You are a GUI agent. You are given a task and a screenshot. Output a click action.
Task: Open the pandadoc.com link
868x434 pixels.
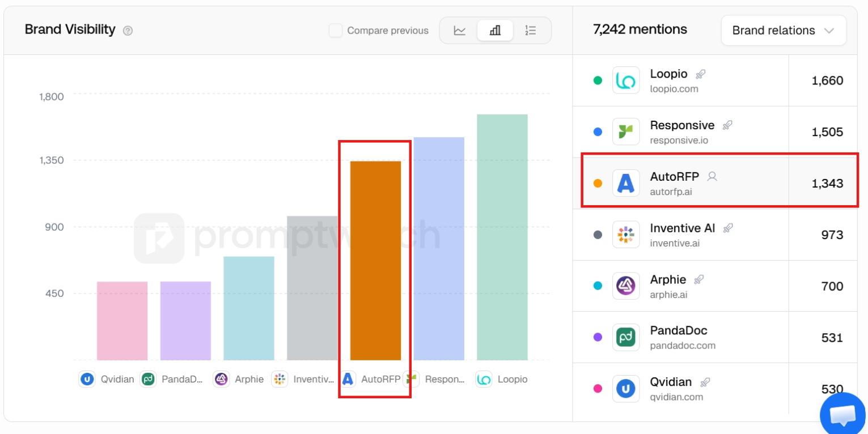pos(683,346)
